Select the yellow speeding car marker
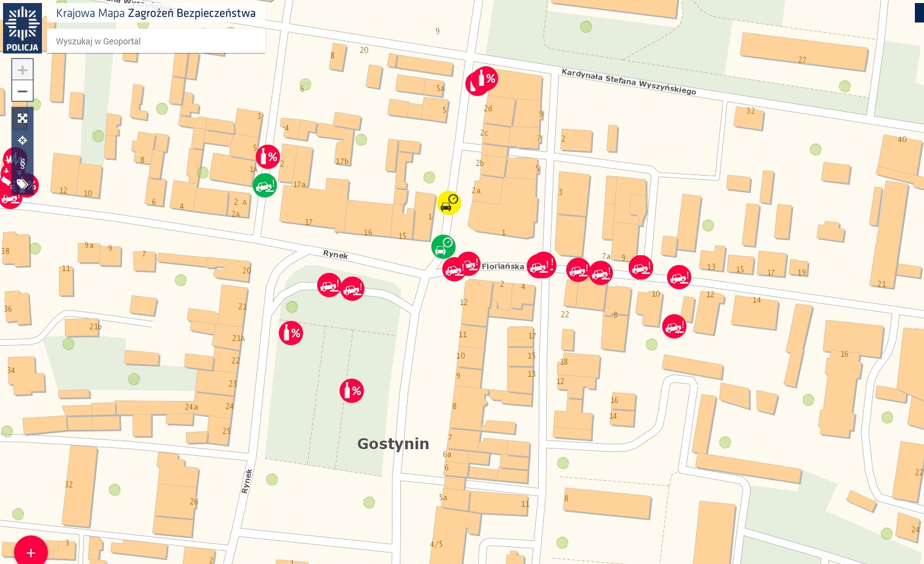 449,202
